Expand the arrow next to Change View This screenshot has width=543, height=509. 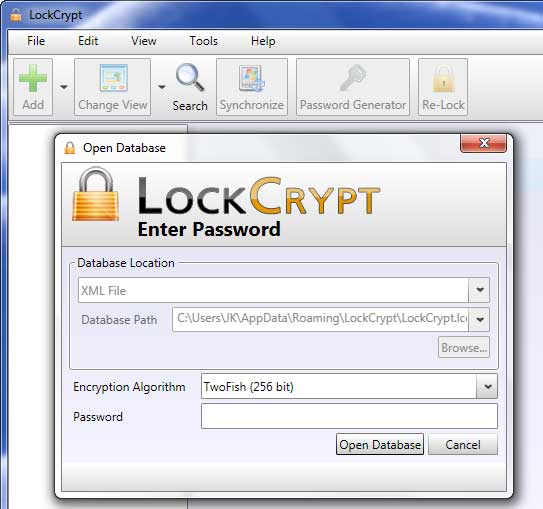162,87
